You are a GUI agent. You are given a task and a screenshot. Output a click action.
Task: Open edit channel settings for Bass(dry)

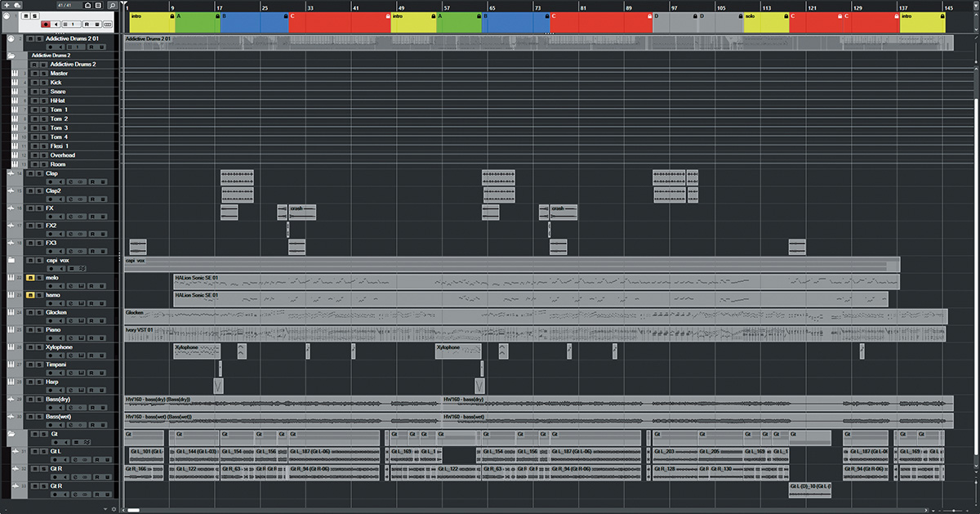click(x=71, y=407)
